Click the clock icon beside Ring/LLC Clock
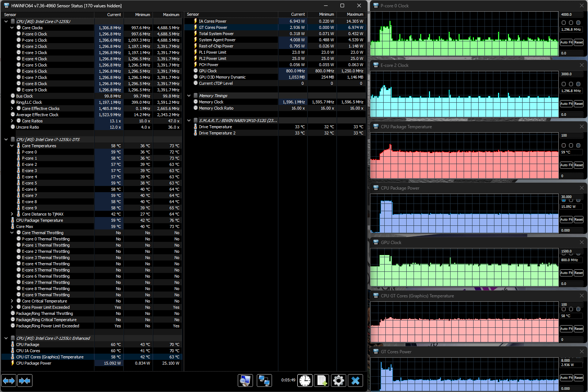This screenshot has width=588, height=392. click(x=13, y=102)
